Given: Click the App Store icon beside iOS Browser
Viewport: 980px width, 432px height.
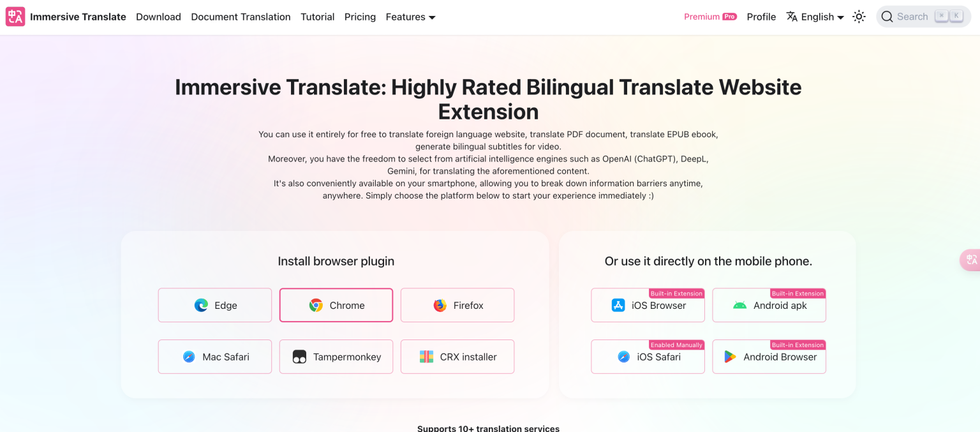Looking at the screenshot, I should (618, 305).
